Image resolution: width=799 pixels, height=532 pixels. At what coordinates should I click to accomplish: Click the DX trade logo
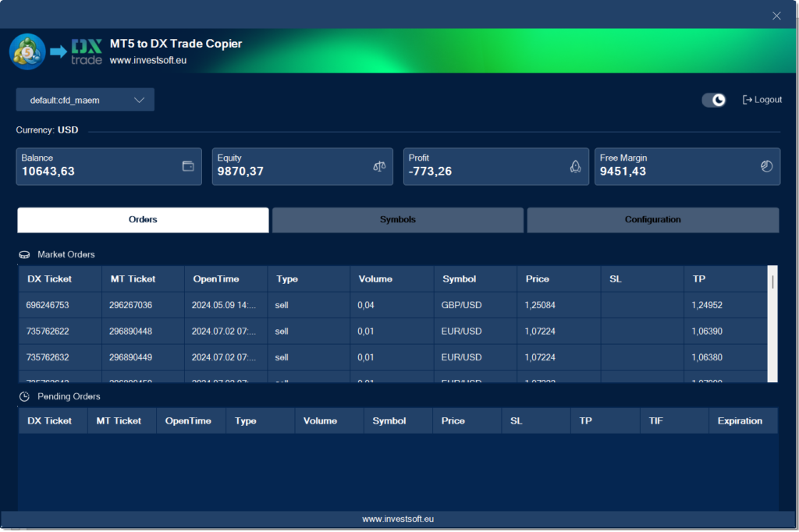click(87, 51)
